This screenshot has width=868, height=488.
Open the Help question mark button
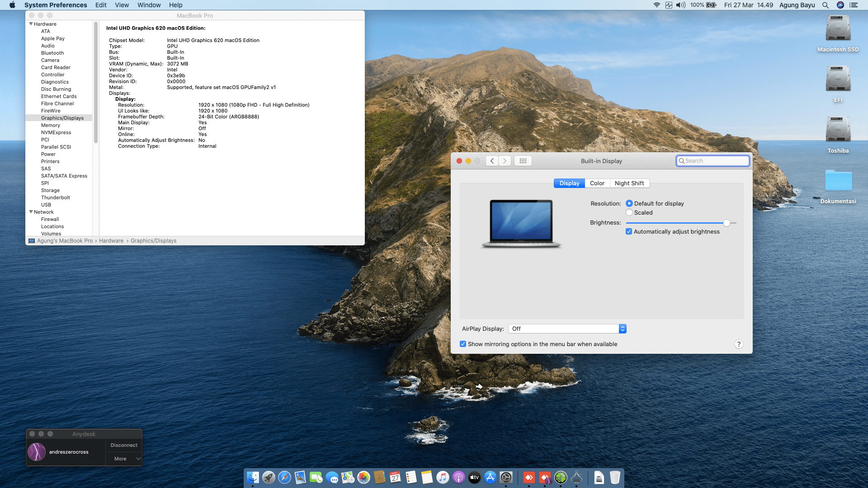[x=739, y=344]
